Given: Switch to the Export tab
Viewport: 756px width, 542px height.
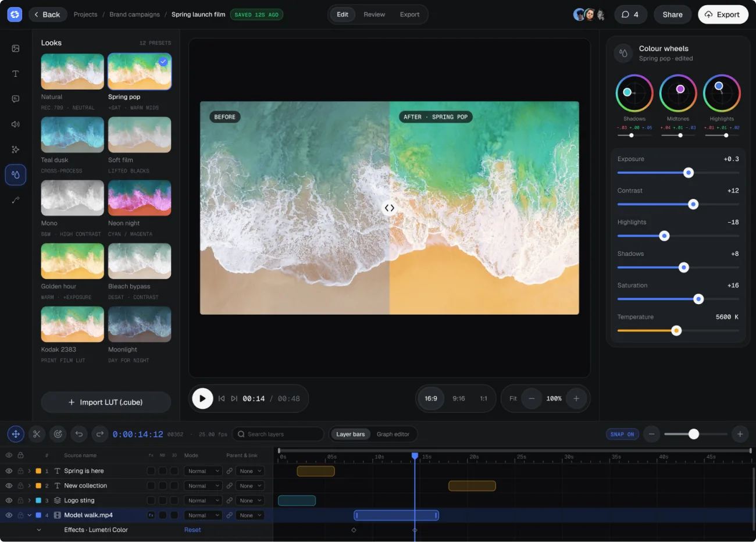Looking at the screenshot, I should coord(409,15).
